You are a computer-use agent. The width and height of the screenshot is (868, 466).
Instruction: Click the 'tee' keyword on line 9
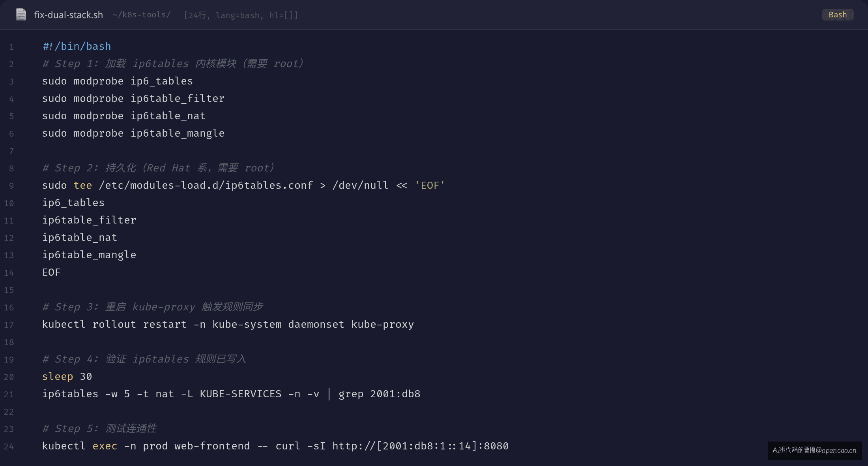[83, 185]
